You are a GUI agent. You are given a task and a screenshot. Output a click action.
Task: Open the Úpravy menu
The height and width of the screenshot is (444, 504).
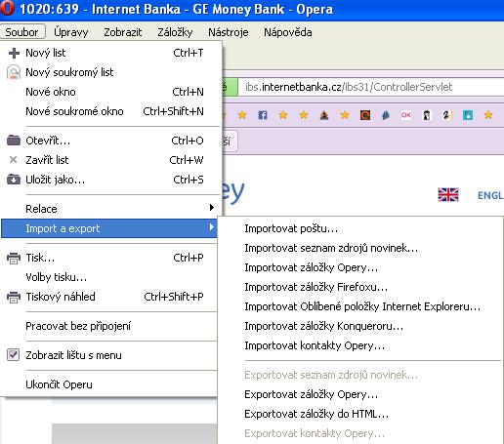click(x=71, y=32)
